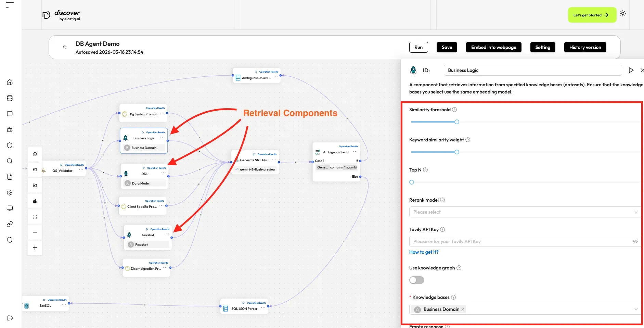Click the database icon in left sidebar
The width and height of the screenshot is (644, 328).
pyautogui.click(x=10, y=98)
